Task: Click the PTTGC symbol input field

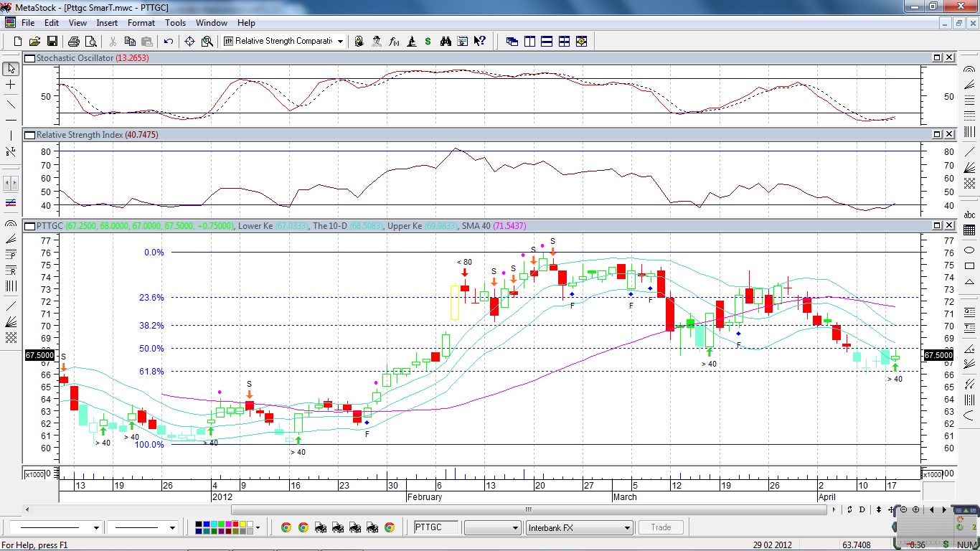Action: [437, 527]
